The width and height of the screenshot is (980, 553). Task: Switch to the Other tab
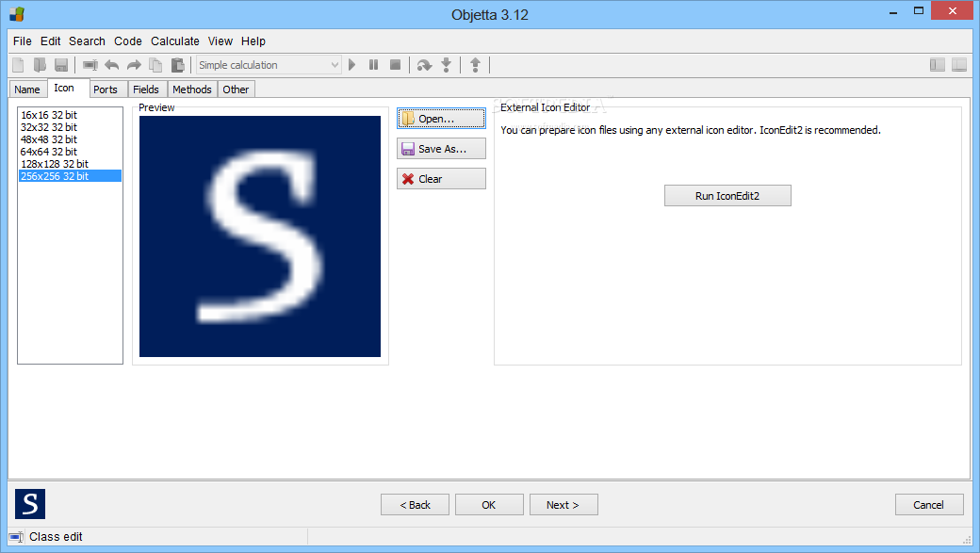point(237,89)
